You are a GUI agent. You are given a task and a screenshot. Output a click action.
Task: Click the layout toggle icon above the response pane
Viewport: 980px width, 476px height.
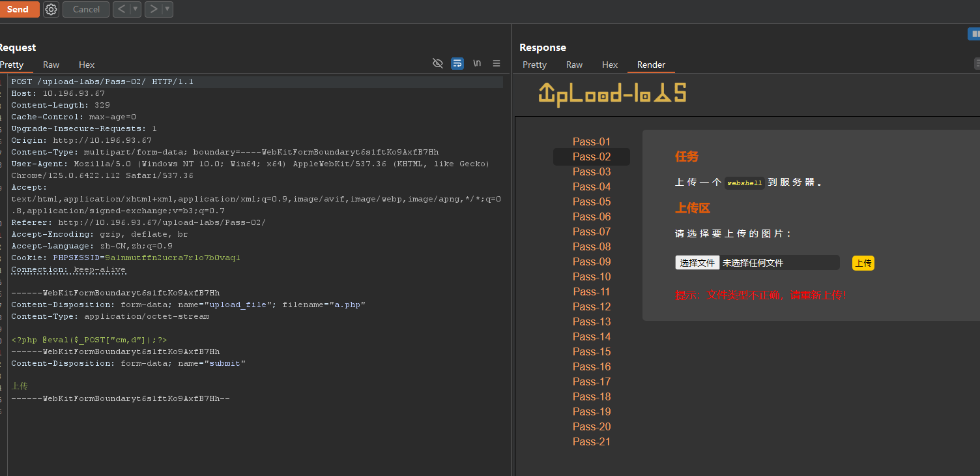974,34
